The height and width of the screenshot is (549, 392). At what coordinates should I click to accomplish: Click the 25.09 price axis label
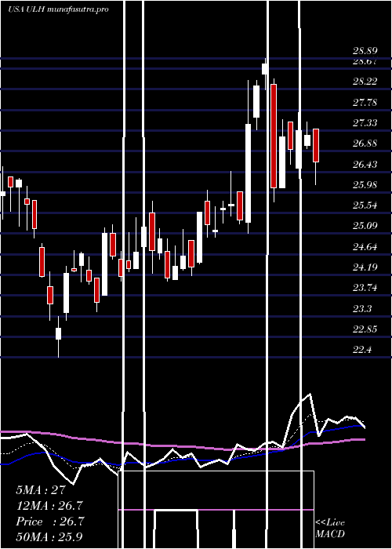(365, 225)
